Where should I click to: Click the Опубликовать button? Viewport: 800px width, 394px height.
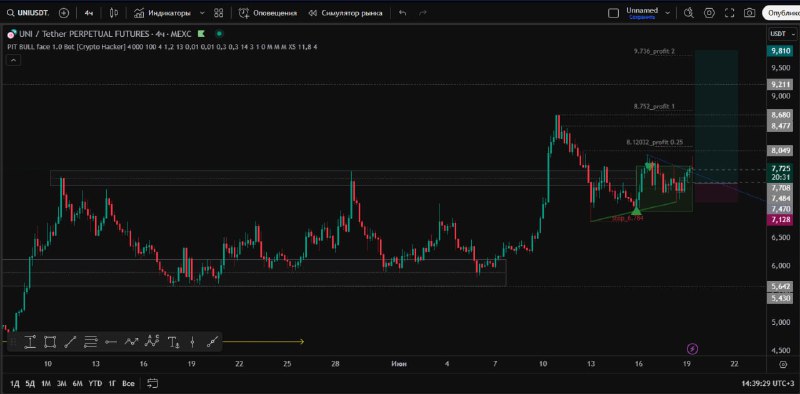pos(781,13)
